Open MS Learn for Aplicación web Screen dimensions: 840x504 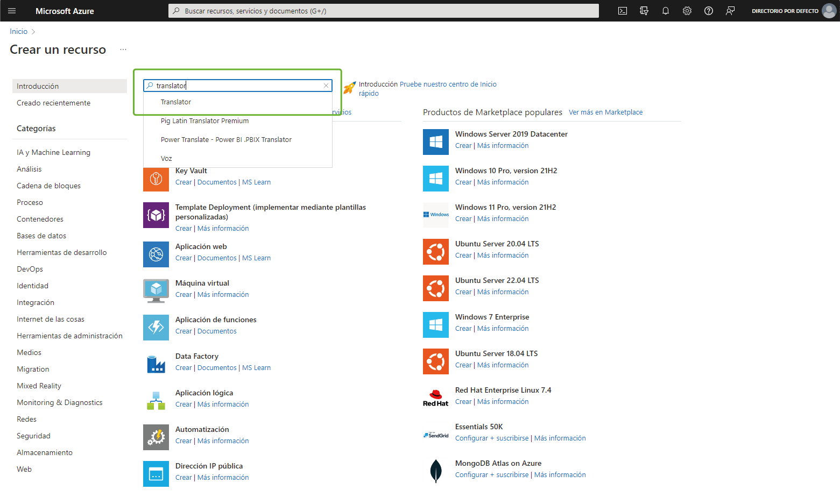pos(256,258)
